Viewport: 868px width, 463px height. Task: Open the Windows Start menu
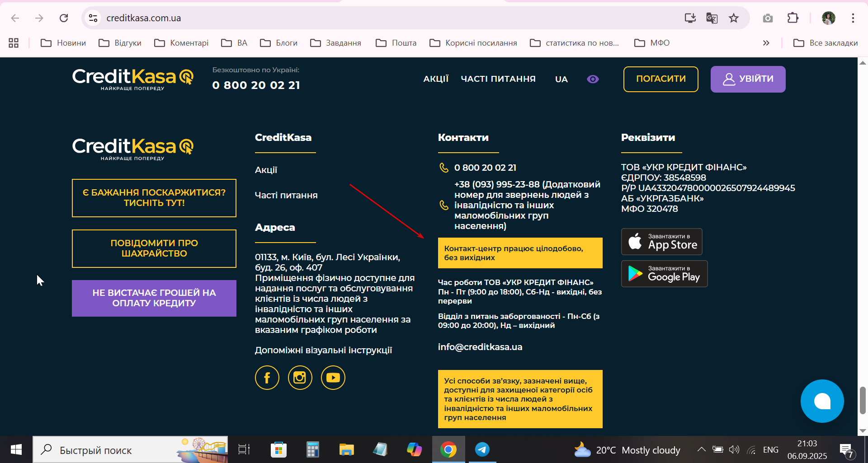(16, 449)
